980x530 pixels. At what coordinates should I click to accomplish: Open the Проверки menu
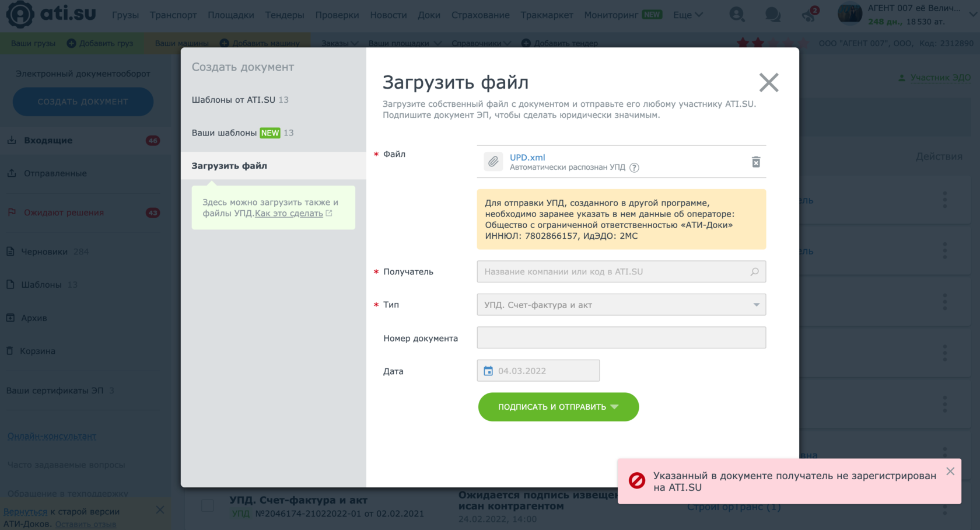(337, 15)
